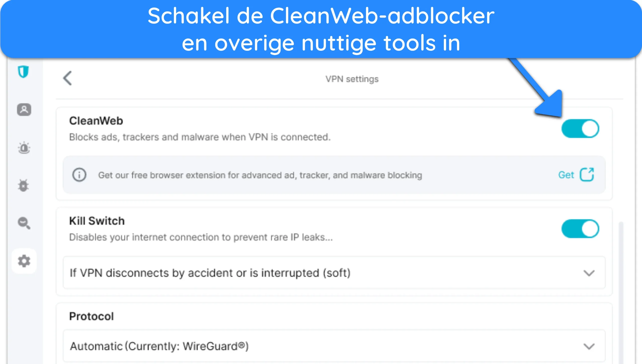This screenshot has width=642, height=364.
Task: Click the Get link for the browser extension
Action: 566,175
